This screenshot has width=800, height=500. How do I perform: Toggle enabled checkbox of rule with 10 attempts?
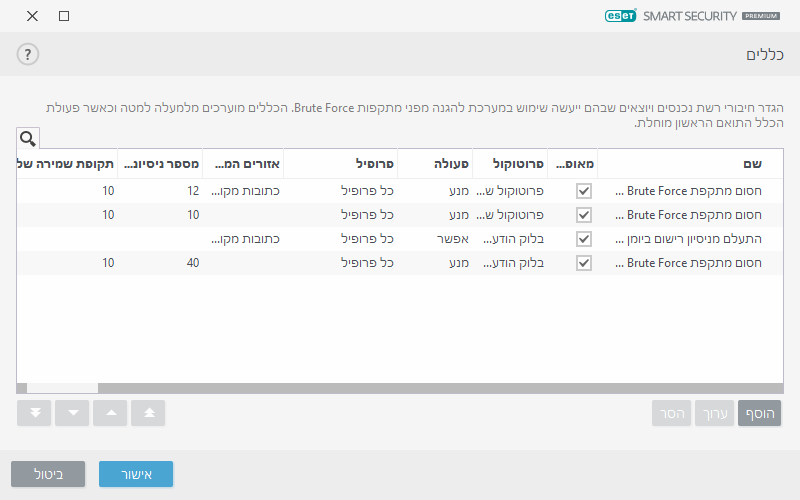point(584,215)
